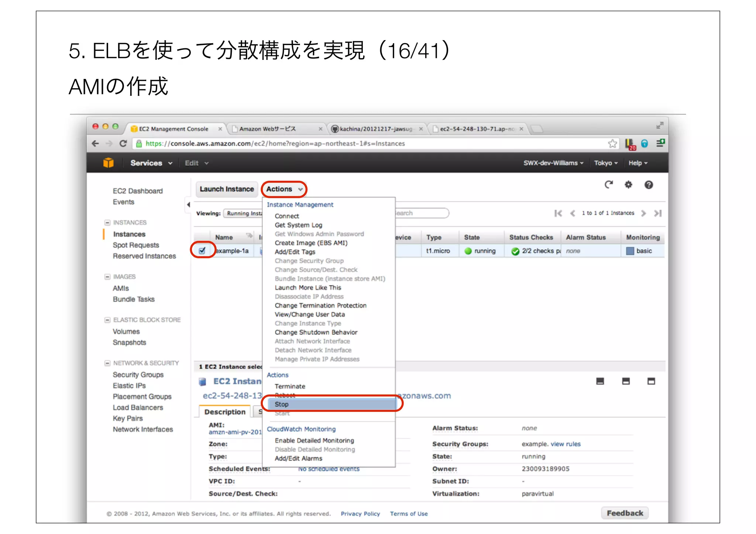Click the instance search field

[x=422, y=213]
